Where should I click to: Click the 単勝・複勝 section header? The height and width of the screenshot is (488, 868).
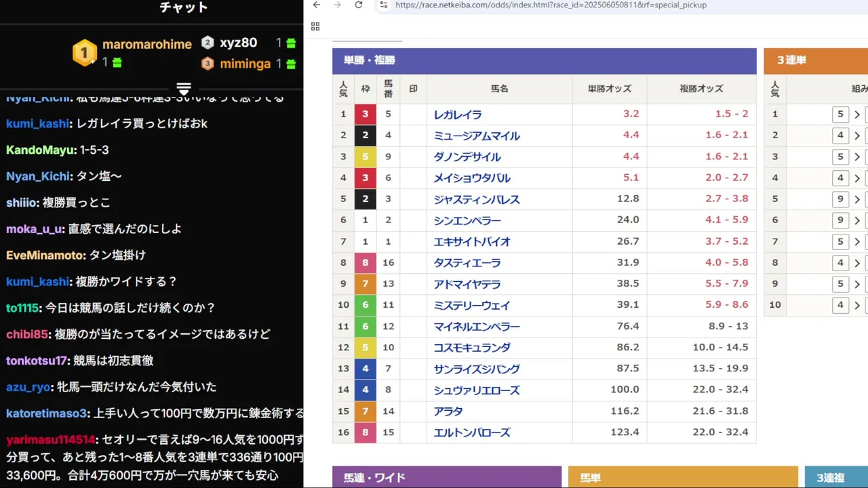click(545, 60)
